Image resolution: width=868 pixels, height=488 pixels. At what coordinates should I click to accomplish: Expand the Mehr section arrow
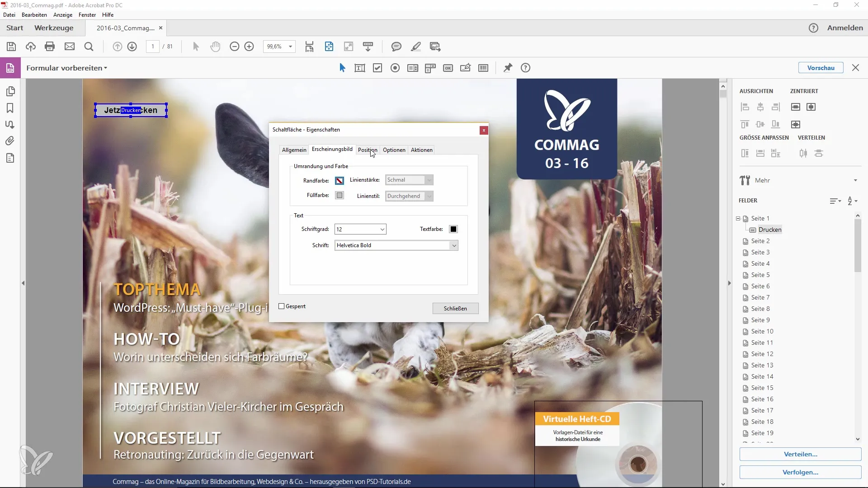pyautogui.click(x=855, y=180)
